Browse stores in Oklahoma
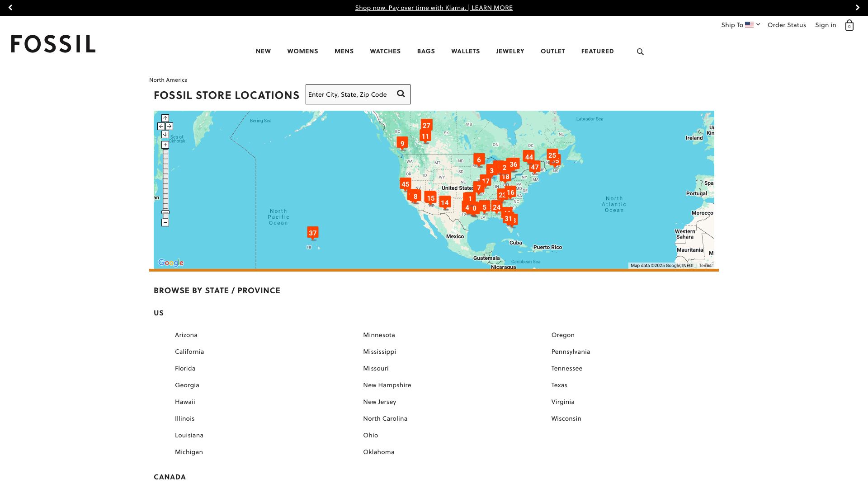This screenshot has height=488, width=868. (379, 452)
